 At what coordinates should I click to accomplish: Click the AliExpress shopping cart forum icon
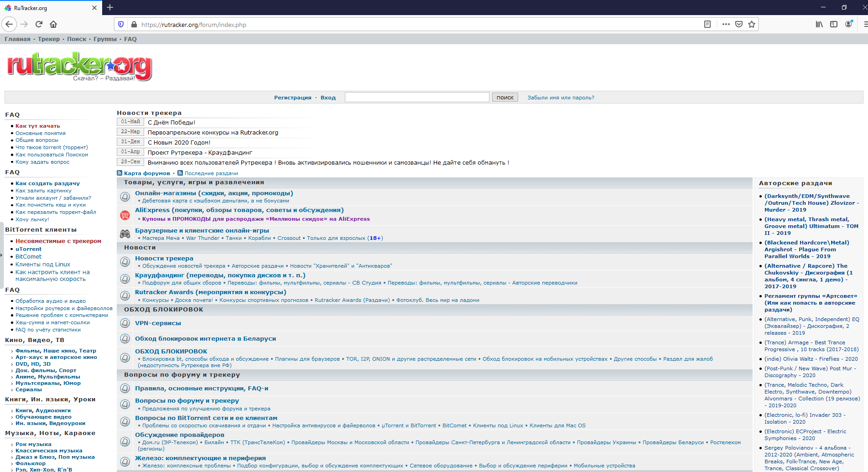(125, 215)
